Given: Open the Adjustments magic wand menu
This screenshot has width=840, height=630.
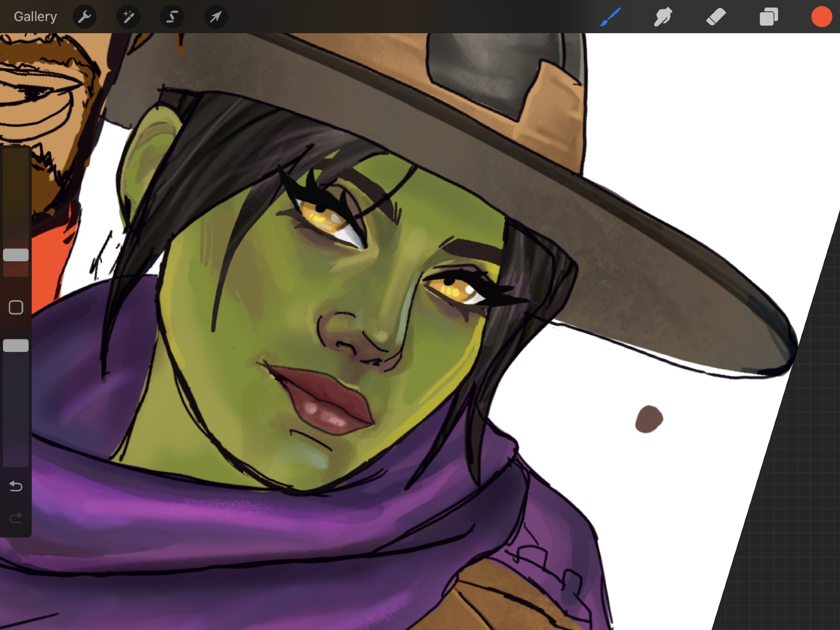Looking at the screenshot, I should [x=129, y=17].
